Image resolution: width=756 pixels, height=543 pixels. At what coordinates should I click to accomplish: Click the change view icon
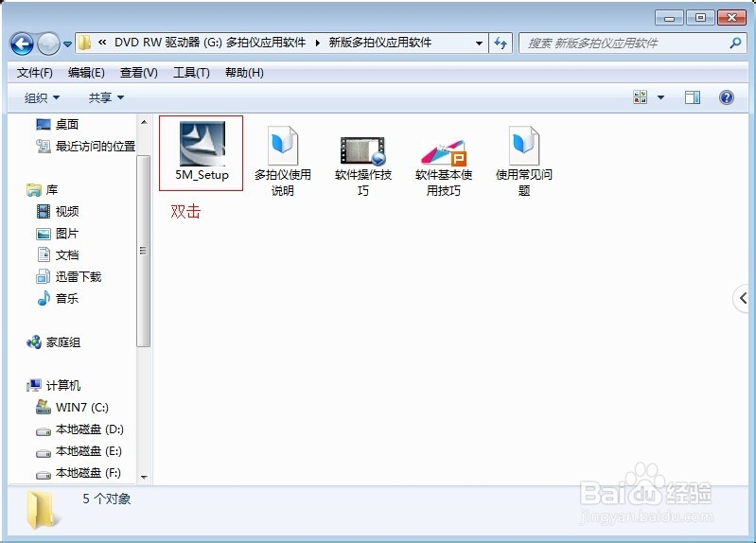pyautogui.click(x=641, y=97)
